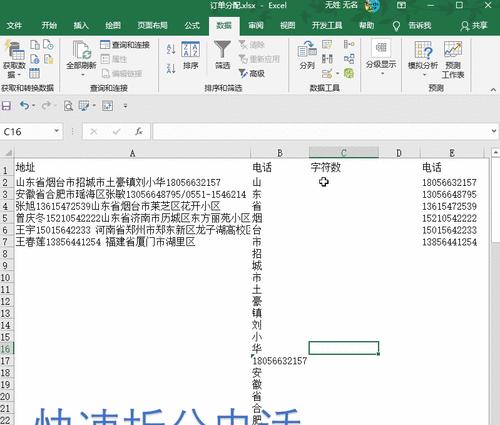Select cell E2 with 18056632157

click(452, 182)
